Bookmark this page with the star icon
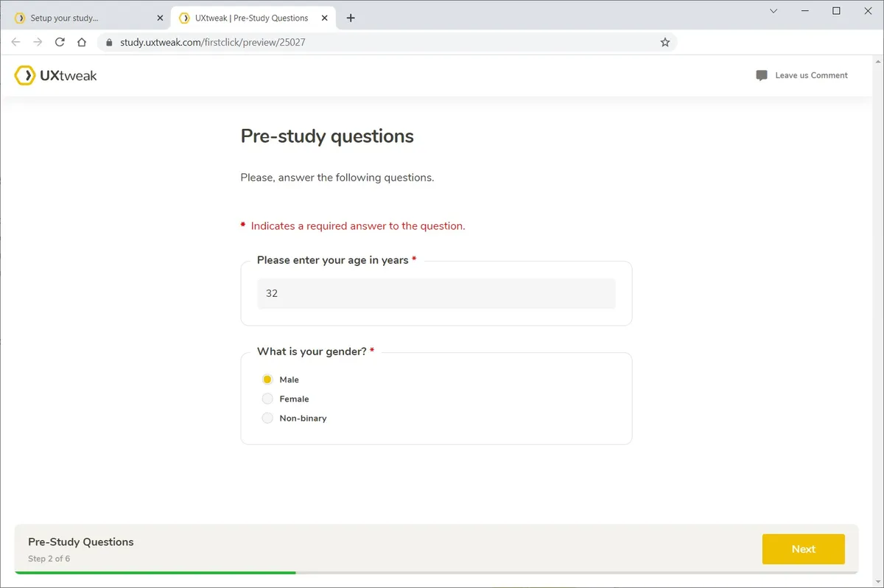Image resolution: width=884 pixels, height=588 pixels. coord(665,42)
